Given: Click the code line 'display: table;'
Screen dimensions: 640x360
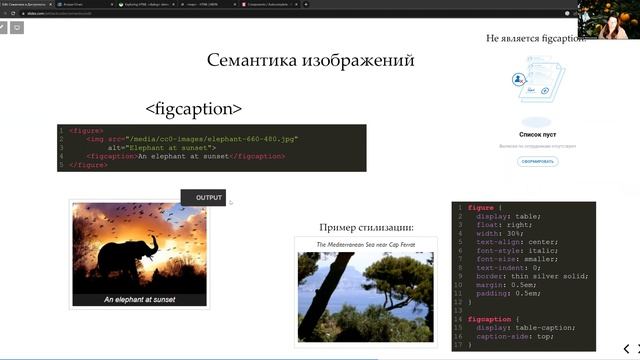Looking at the screenshot, I should coord(508,216).
